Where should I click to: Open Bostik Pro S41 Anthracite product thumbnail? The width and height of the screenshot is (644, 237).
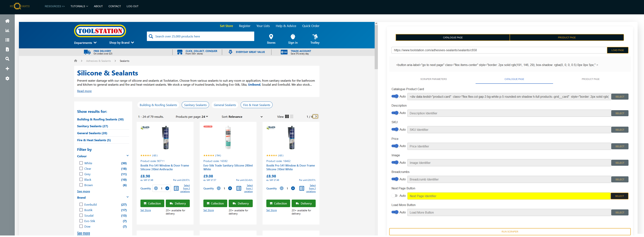166,138
